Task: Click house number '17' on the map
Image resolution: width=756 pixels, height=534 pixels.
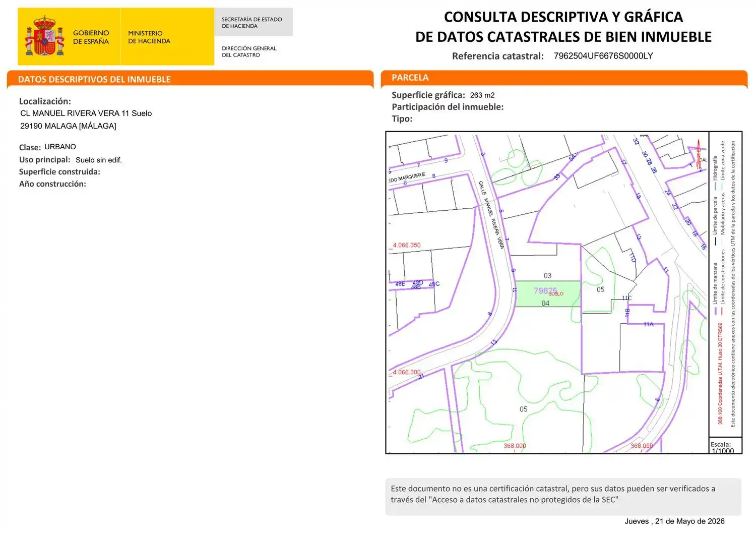Action: (x=624, y=163)
